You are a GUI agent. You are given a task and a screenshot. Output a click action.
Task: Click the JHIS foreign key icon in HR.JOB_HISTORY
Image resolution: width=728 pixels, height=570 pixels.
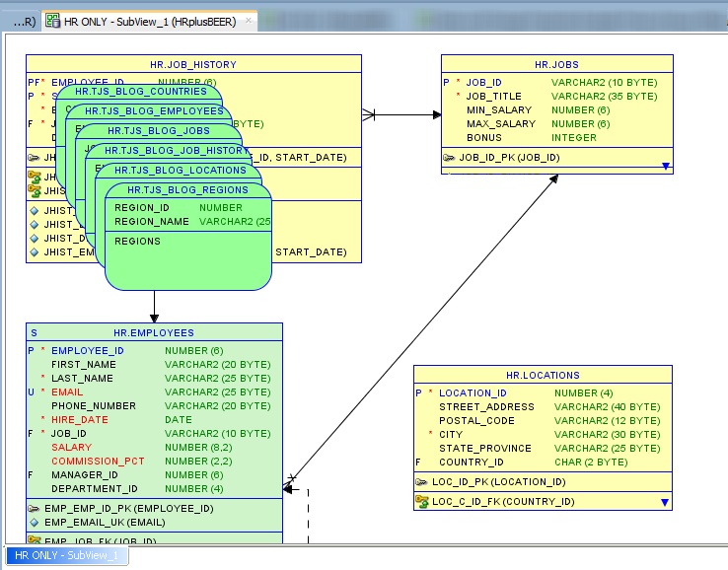(34, 190)
